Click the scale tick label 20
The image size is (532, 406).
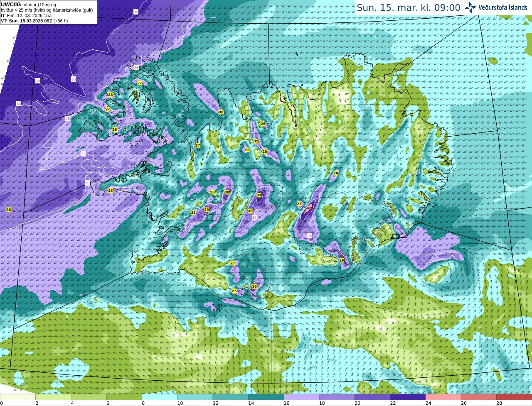coord(357,403)
